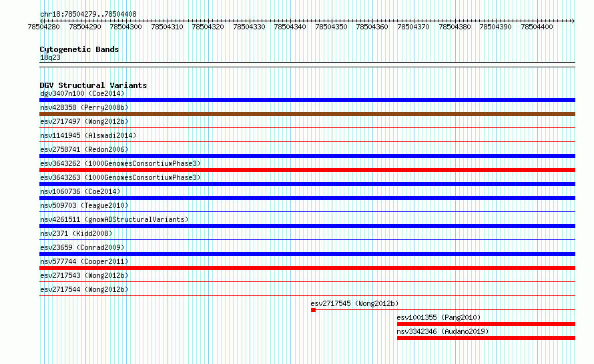594x364 pixels.
Task: Select nsv1060736 (Coe2014) label
Action: pos(80,191)
